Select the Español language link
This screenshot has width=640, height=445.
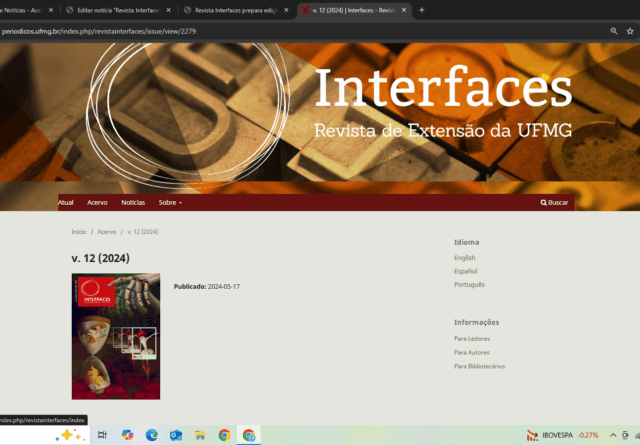click(466, 271)
